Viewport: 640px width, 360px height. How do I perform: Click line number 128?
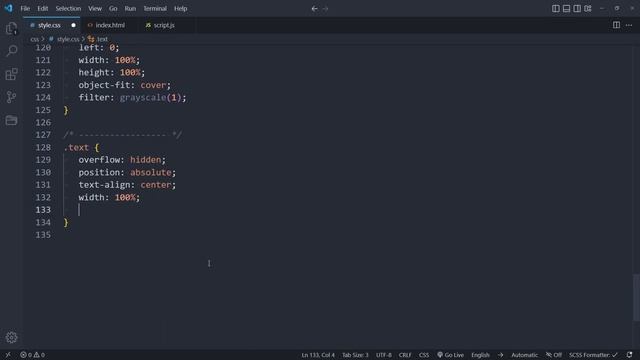[x=43, y=147]
